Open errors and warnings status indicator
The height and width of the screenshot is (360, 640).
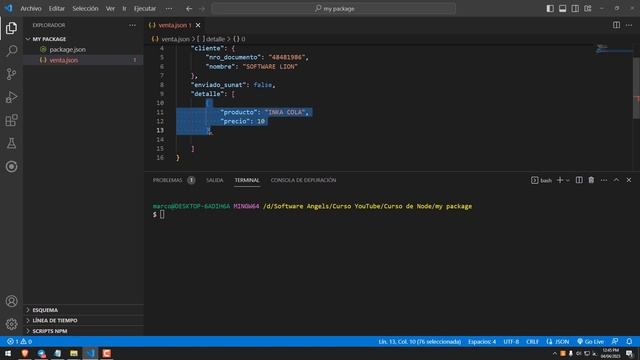19,342
